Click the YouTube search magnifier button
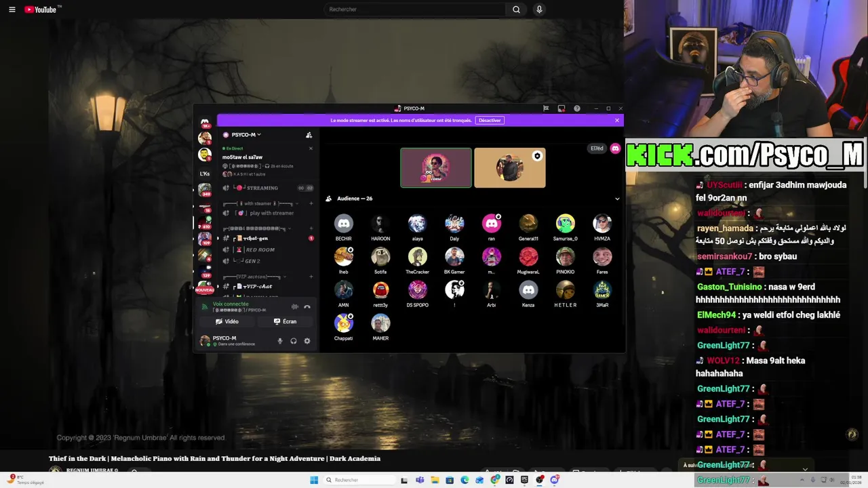The height and width of the screenshot is (488, 868). tap(516, 9)
